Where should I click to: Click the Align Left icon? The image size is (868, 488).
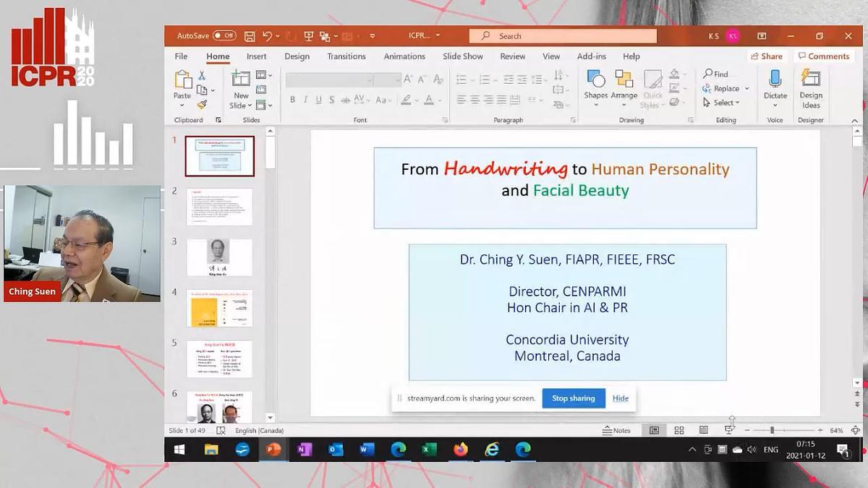[461, 100]
